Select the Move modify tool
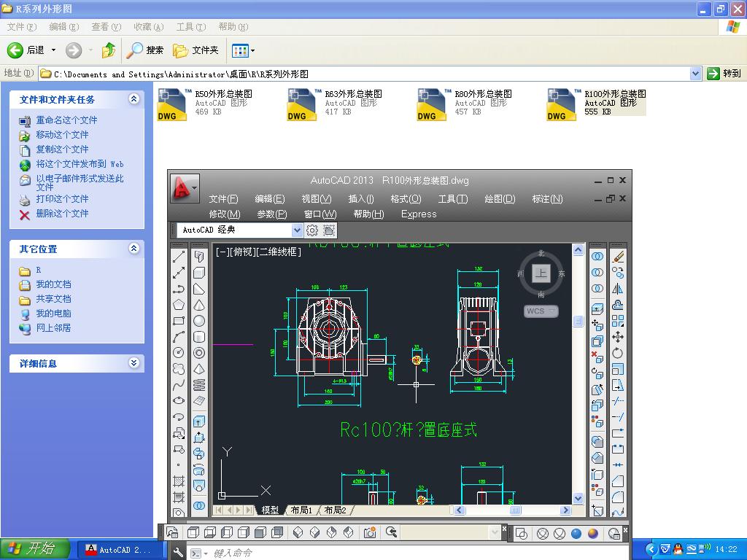 (618, 337)
